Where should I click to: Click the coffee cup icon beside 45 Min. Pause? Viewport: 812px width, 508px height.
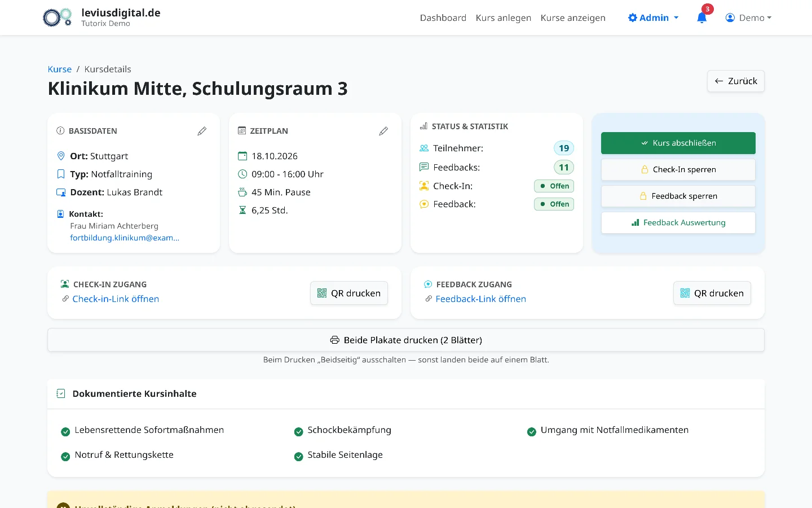pos(242,192)
